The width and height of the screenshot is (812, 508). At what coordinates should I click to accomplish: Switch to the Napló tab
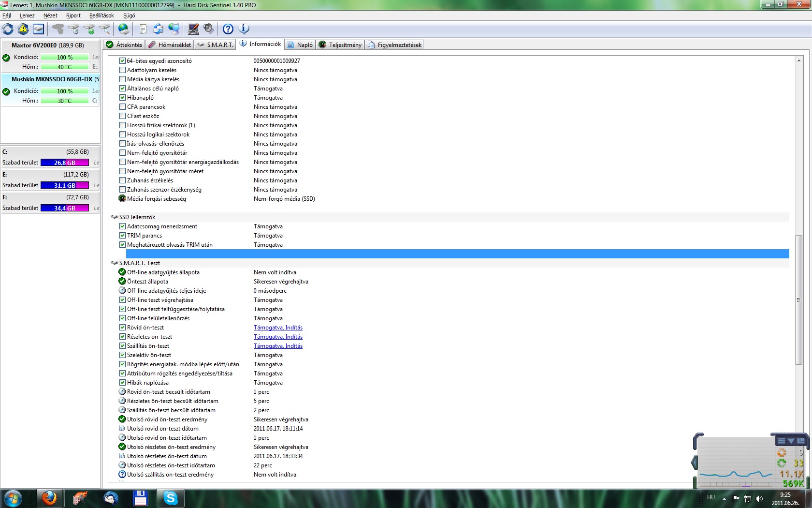(x=300, y=45)
